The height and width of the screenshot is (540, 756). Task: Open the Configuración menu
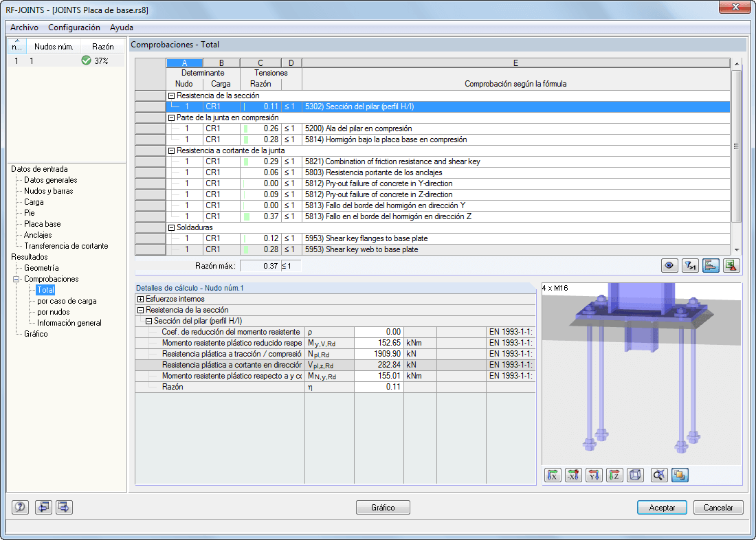[74, 27]
